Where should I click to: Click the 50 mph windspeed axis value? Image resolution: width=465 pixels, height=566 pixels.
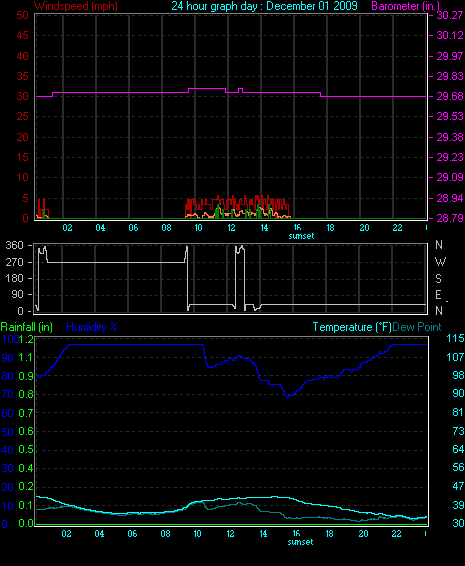coord(22,15)
